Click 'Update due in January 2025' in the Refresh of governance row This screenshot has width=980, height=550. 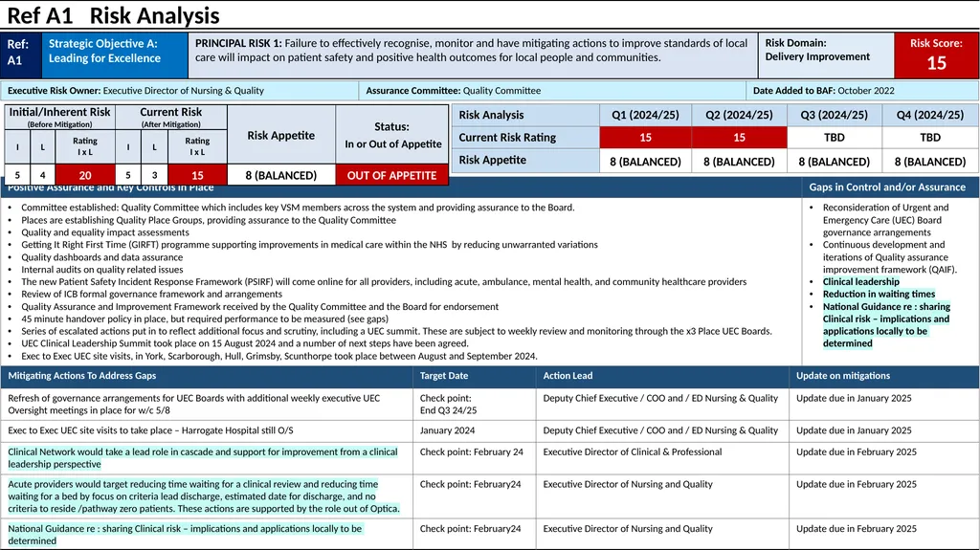tap(854, 398)
